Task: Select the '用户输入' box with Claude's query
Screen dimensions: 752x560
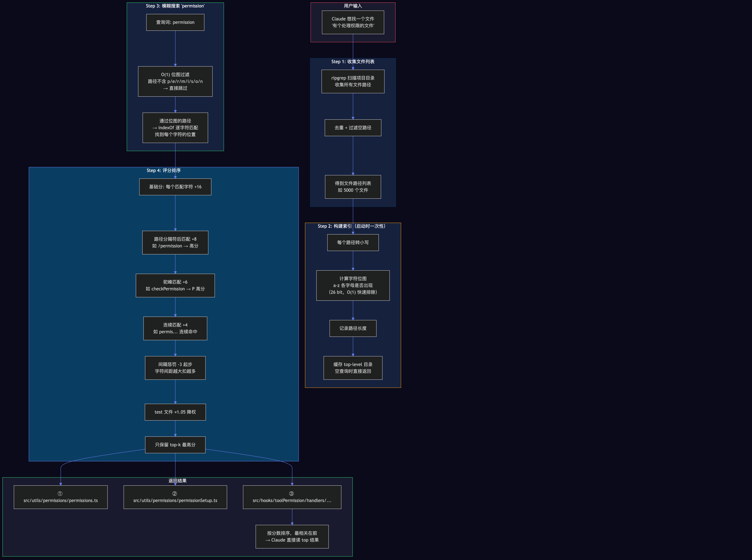Action: 353,22
